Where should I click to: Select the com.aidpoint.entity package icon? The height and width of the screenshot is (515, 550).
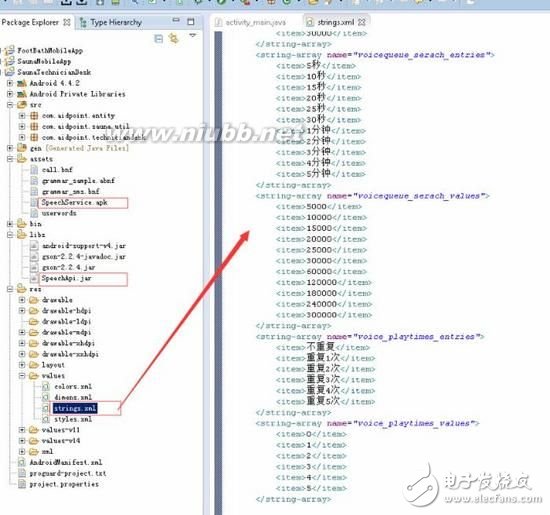coord(34,115)
